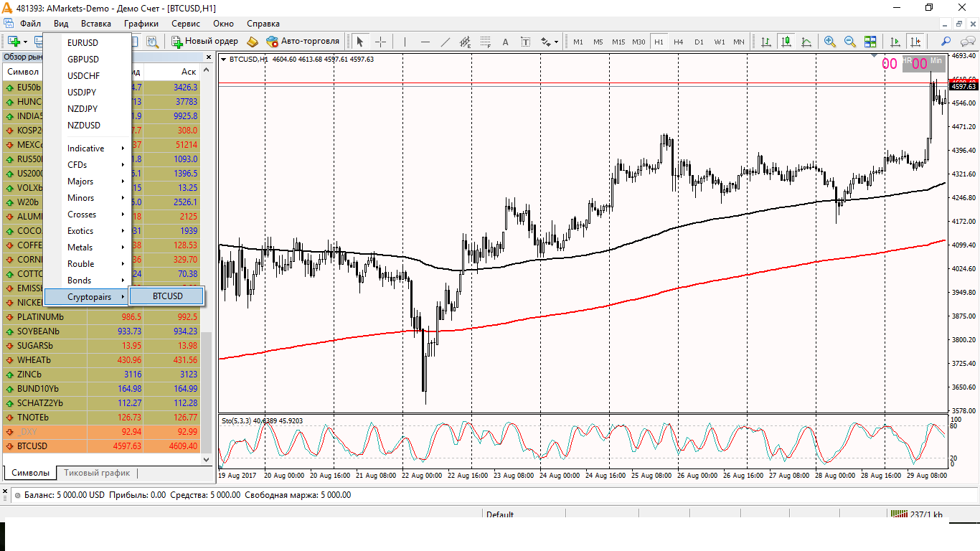Select the Fibonacci retracement tool
Image resolution: width=980 pixels, height=551 pixels.
point(485,42)
